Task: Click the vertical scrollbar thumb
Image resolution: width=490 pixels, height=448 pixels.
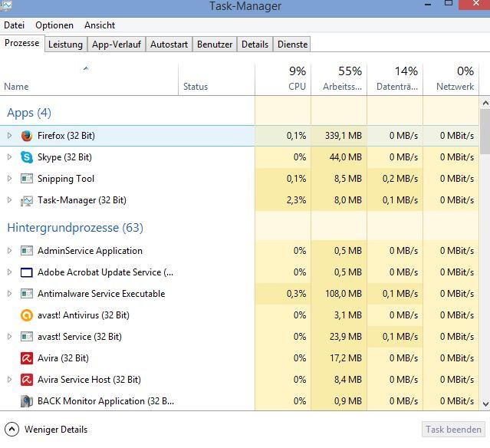Action: pos(485,131)
